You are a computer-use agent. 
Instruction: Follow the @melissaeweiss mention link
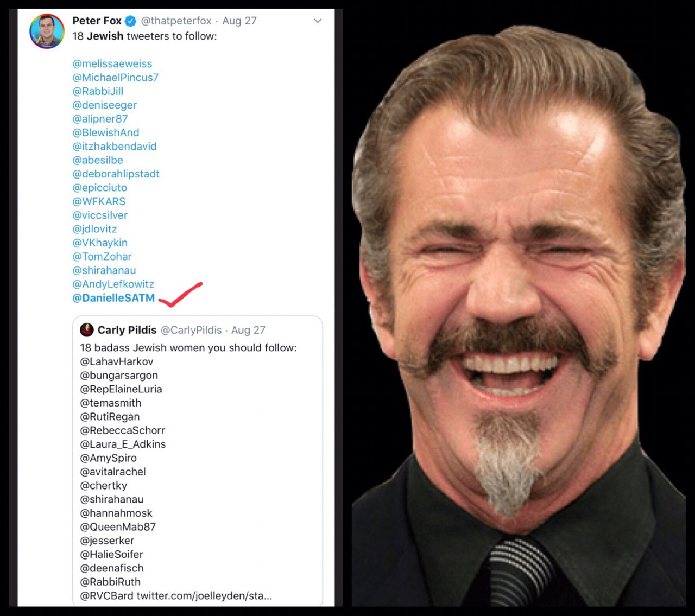[112, 63]
